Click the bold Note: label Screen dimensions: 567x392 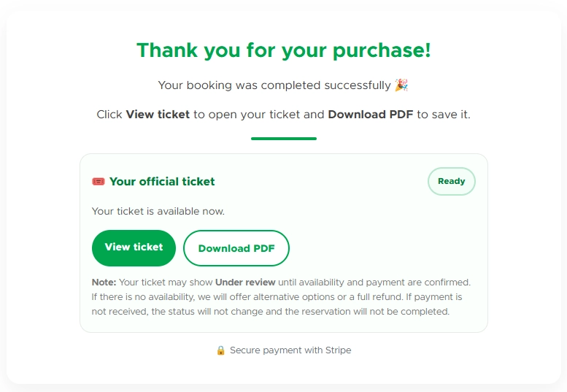[104, 283]
